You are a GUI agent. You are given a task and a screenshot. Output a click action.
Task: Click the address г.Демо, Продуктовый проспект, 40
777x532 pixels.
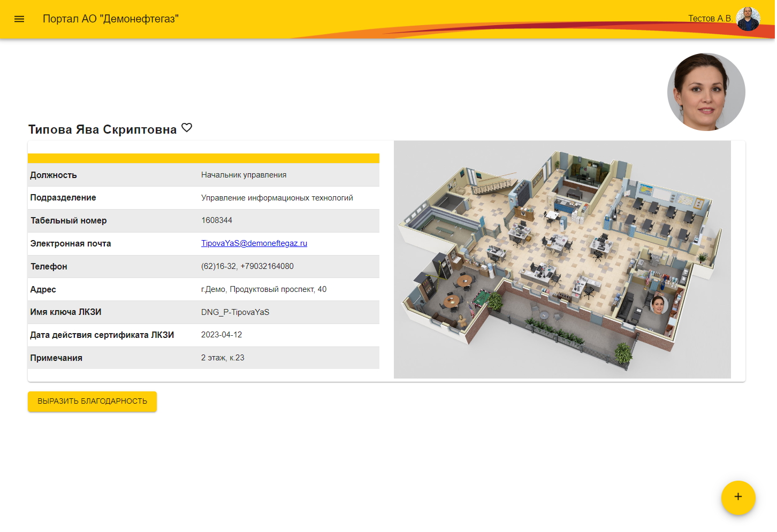264,289
